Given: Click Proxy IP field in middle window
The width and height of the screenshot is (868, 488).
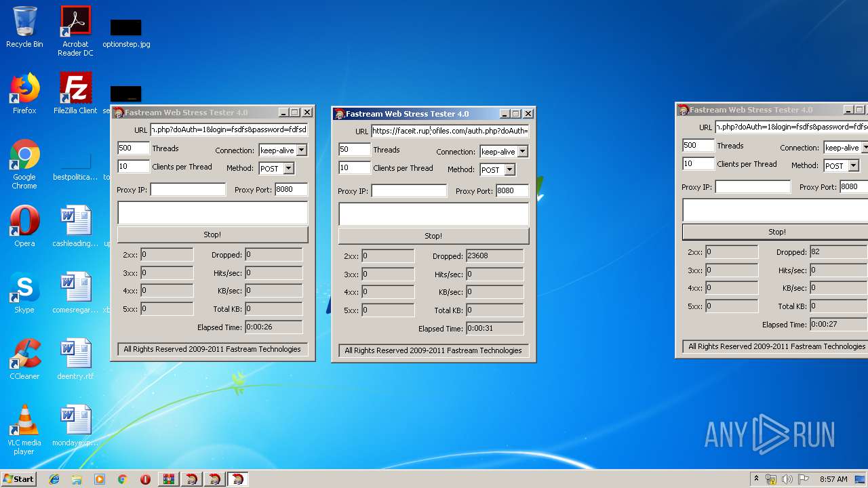Looking at the screenshot, I should (x=409, y=191).
